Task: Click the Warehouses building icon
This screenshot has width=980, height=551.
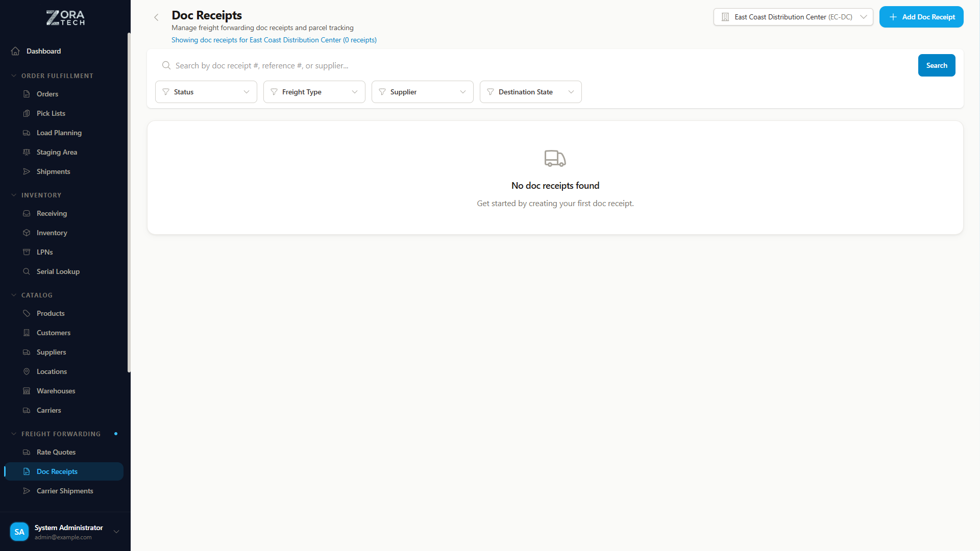Action: pos(27,391)
